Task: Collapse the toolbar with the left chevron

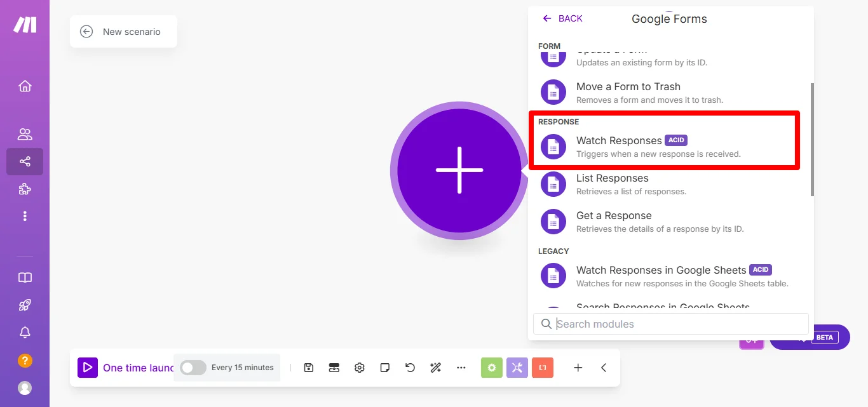Action: 604,368
